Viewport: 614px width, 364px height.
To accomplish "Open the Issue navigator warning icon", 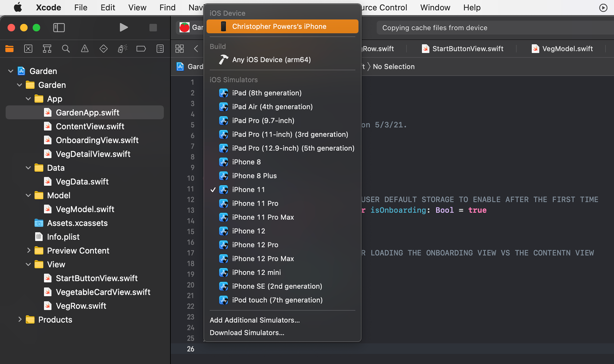I will click(x=85, y=49).
